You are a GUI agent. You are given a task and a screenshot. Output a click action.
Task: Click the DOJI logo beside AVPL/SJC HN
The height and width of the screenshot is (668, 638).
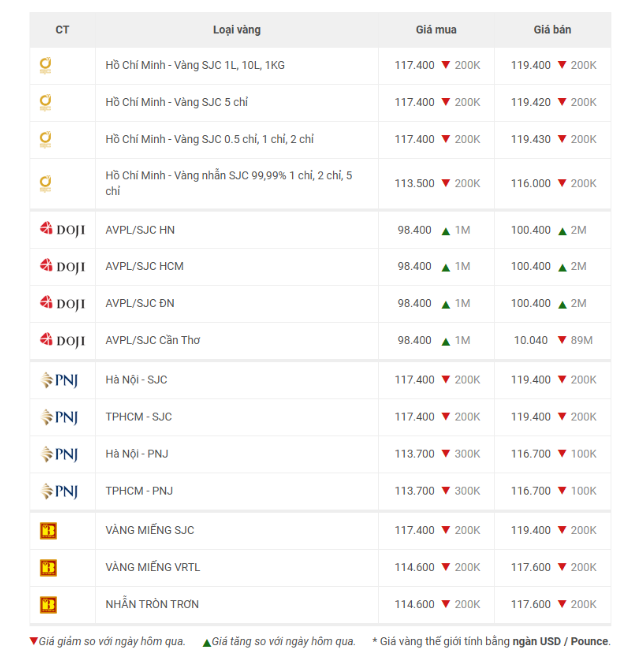[x=62, y=230]
